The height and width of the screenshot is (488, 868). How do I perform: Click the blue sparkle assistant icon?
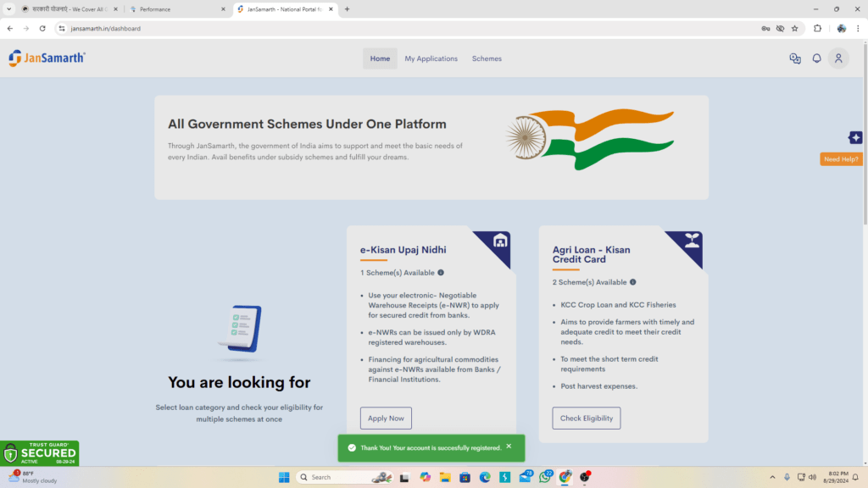pyautogui.click(x=855, y=137)
